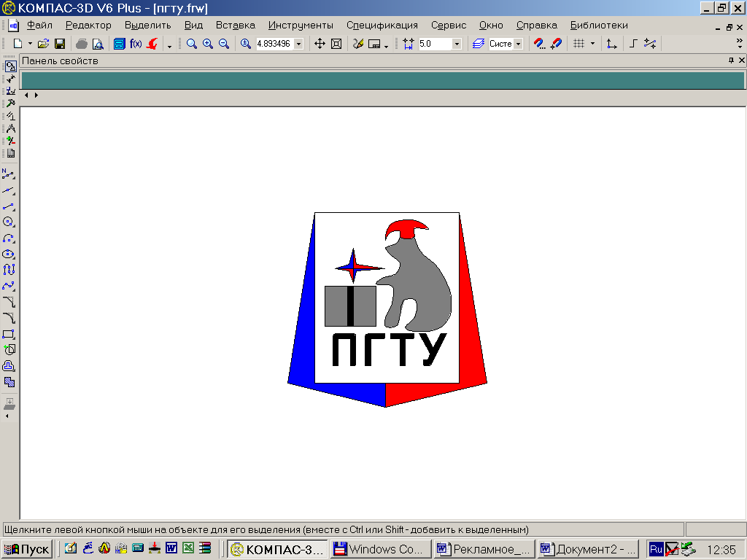Switch to Windows Co... taskbar button
This screenshot has width=747, height=560.
[x=381, y=549]
